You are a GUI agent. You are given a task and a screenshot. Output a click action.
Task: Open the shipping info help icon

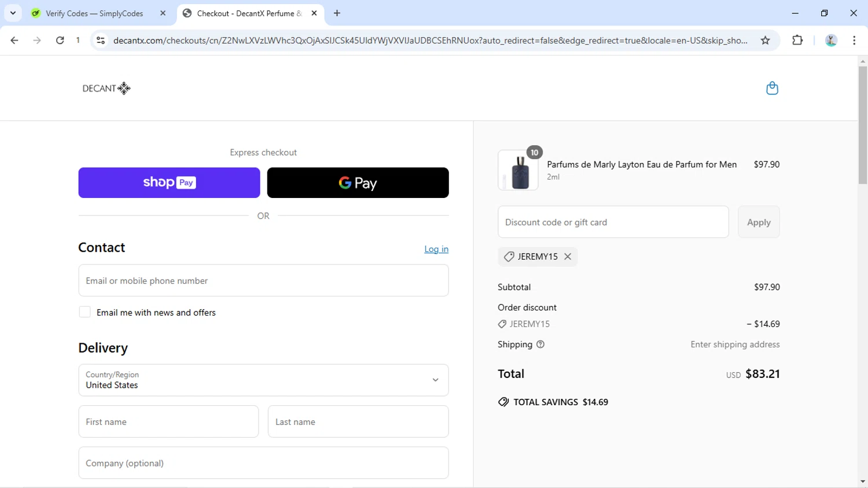[x=540, y=344]
